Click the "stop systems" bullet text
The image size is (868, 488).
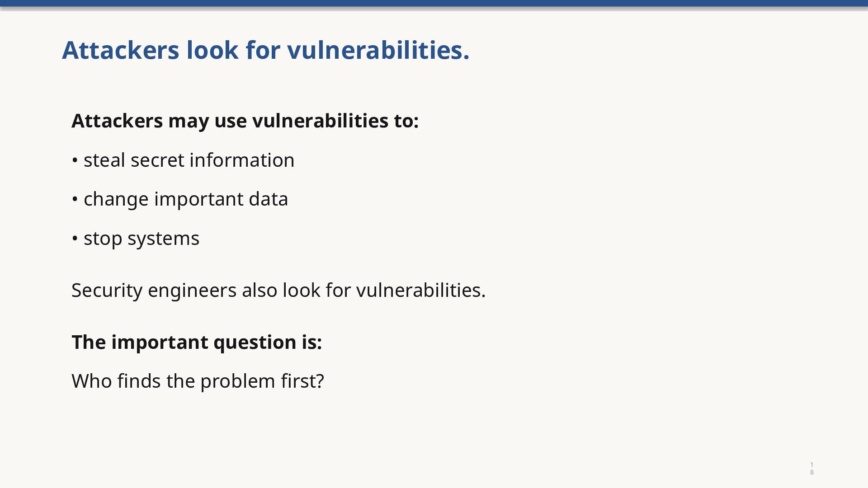(x=142, y=239)
